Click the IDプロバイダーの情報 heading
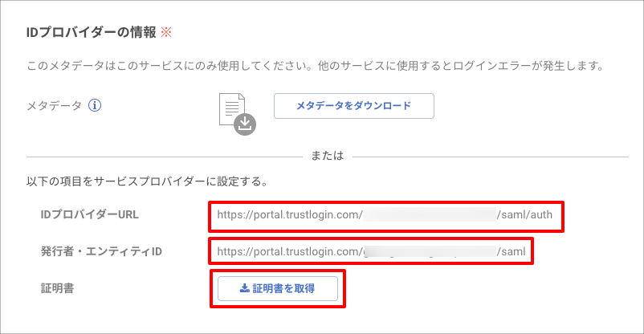 92,32
